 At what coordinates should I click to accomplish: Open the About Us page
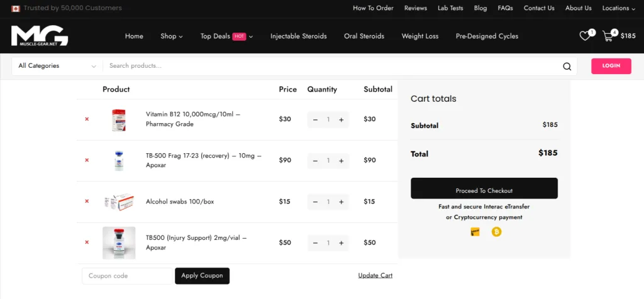click(x=579, y=8)
